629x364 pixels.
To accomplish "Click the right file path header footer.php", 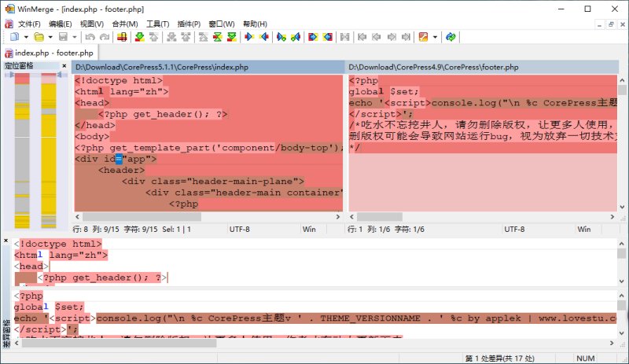I will point(481,67).
